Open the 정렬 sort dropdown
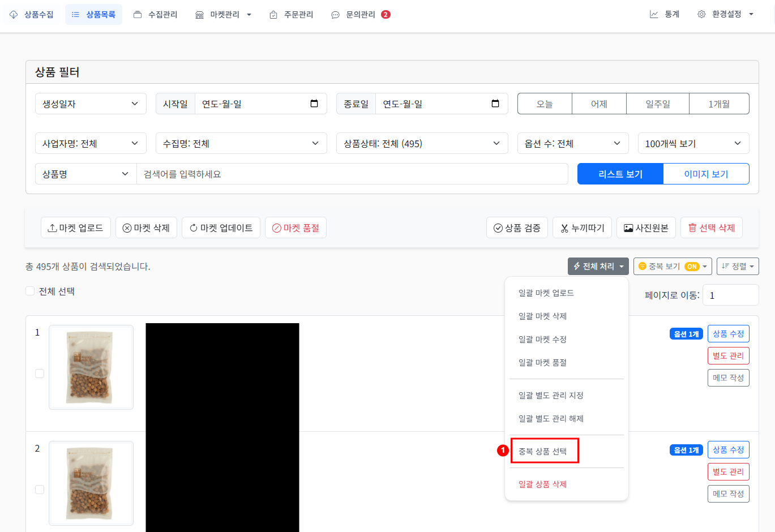This screenshot has width=775, height=532. (738, 266)
